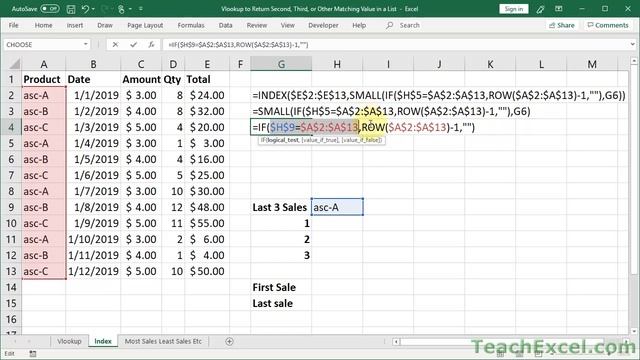Click cell with date 1/7/2019
This screenshot has width=640, height=360.
click(93, 191)
